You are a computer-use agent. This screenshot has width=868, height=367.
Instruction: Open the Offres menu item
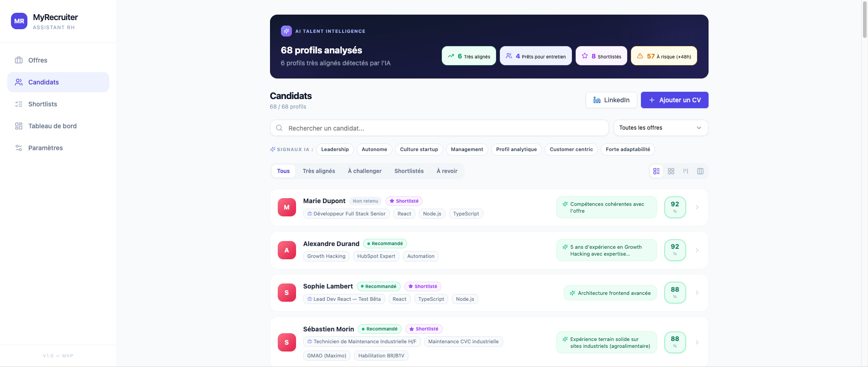(58, 60)
